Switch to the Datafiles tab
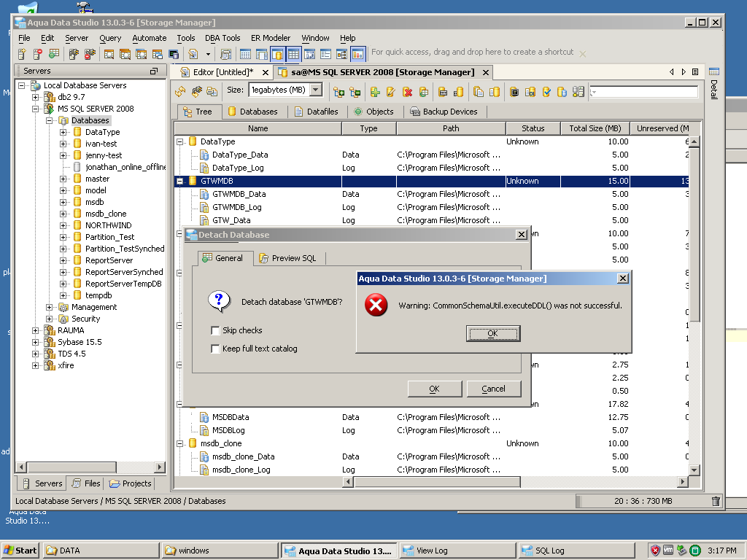 [x=317, y=112]
